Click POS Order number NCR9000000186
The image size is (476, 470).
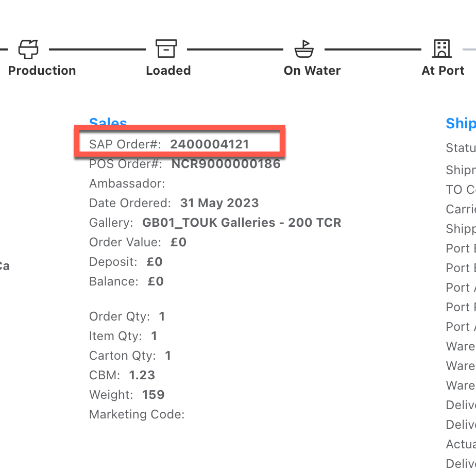226,164
